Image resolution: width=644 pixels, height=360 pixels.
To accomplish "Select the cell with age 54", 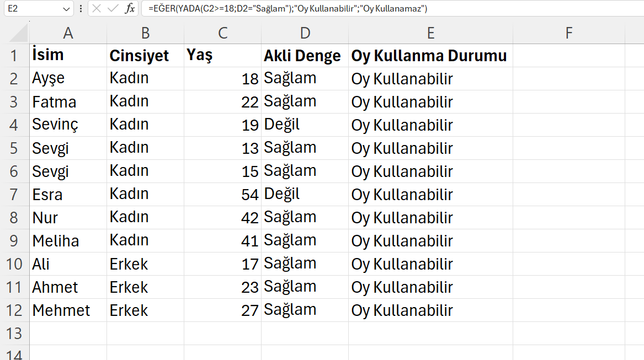I will point(222,195).
